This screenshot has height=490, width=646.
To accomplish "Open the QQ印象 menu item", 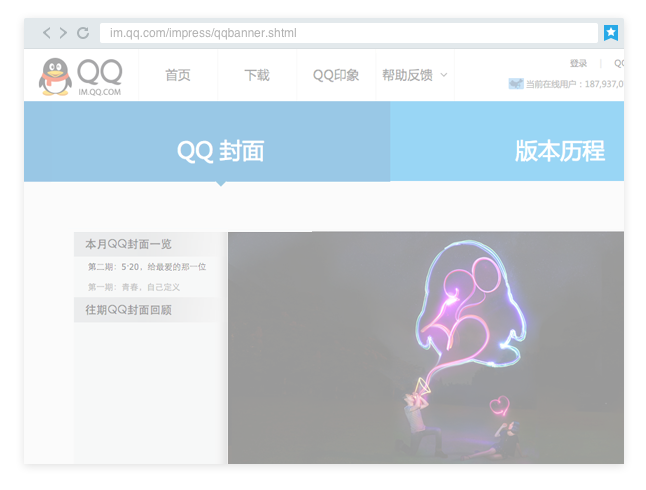I will 336,75.
